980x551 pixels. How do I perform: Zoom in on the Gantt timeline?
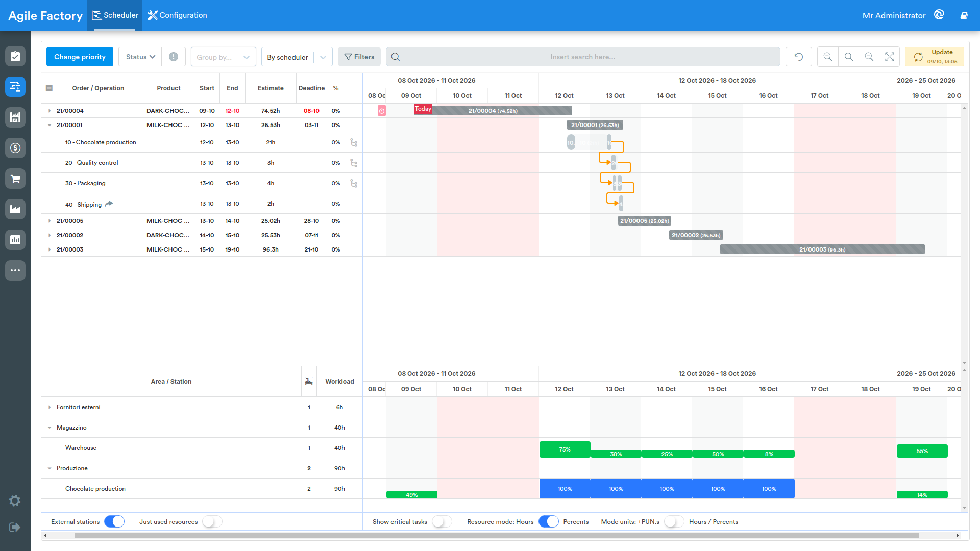pyautogui.click(x=828, y=57)
